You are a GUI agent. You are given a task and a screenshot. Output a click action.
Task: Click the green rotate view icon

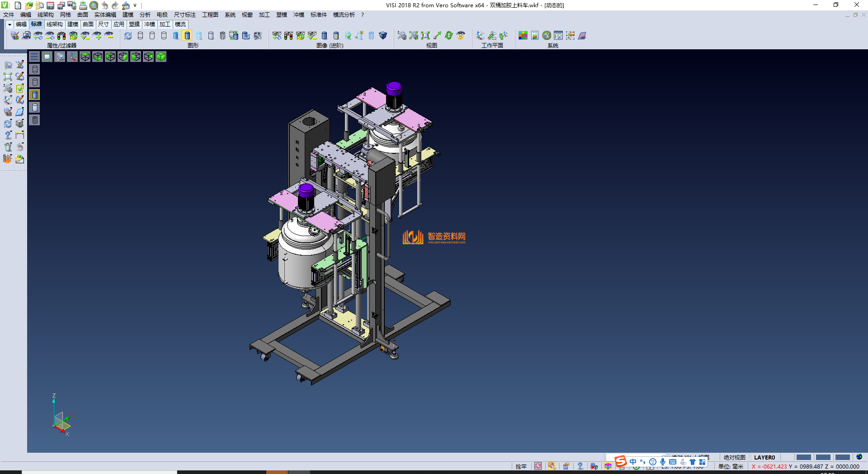[x=448, y=36]
